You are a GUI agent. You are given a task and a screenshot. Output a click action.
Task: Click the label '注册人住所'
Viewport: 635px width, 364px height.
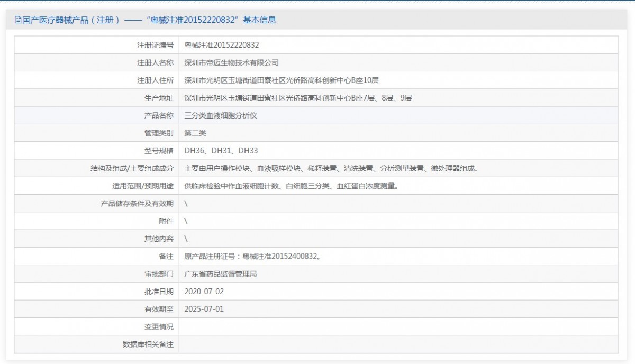155,80
